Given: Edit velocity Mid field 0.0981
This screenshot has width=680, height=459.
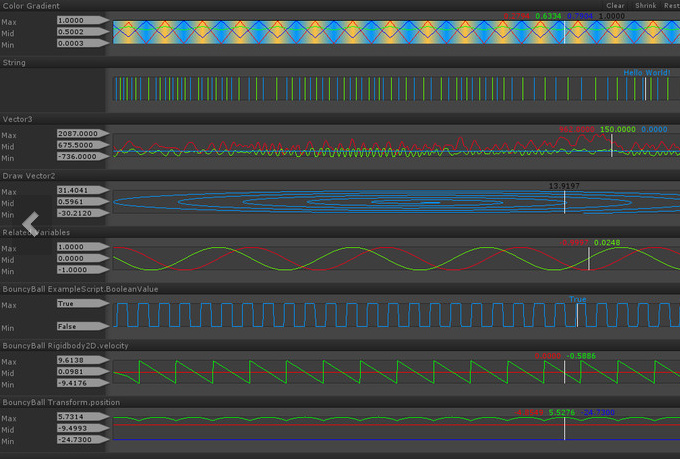Looking at the screenshot, I should coord(82,371).
